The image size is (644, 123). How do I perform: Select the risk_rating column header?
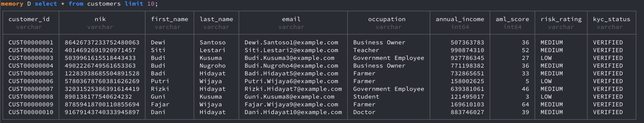coord(561,19)
